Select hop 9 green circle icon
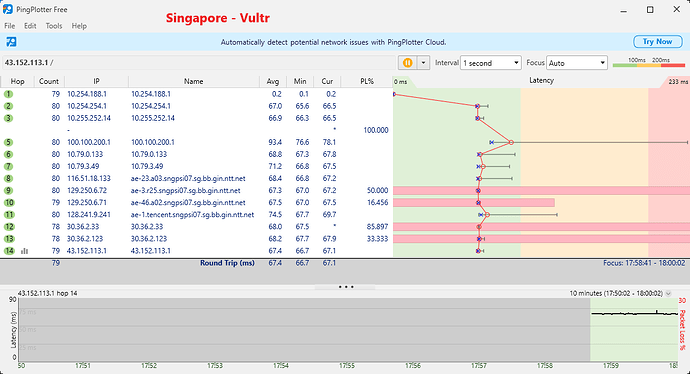This screenshot has height=374, width=690. pyautogui.click(x=8, y=191)
